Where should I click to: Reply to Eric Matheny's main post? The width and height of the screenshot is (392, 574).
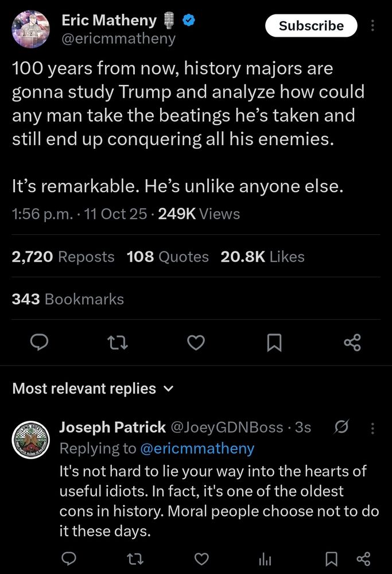pos(38,343)
